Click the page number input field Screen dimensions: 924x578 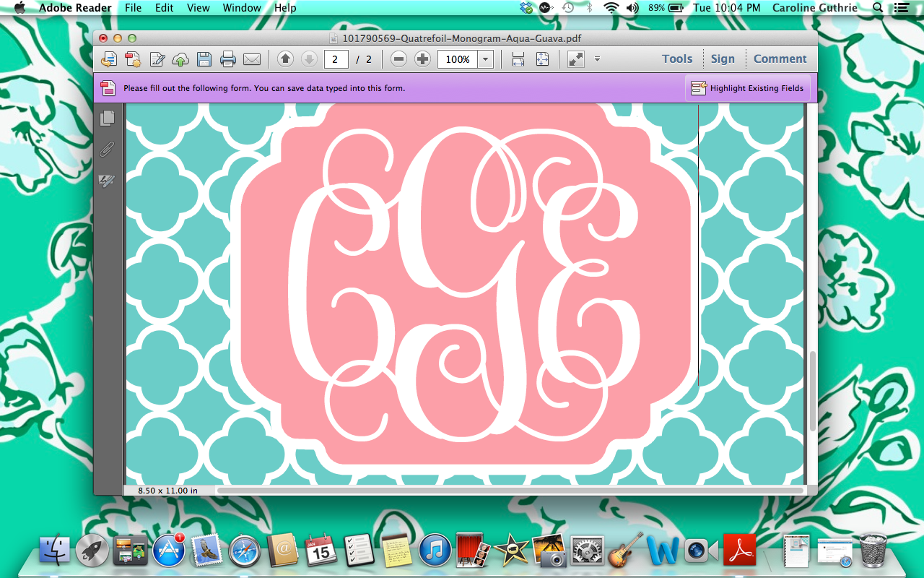coord(336,59)
